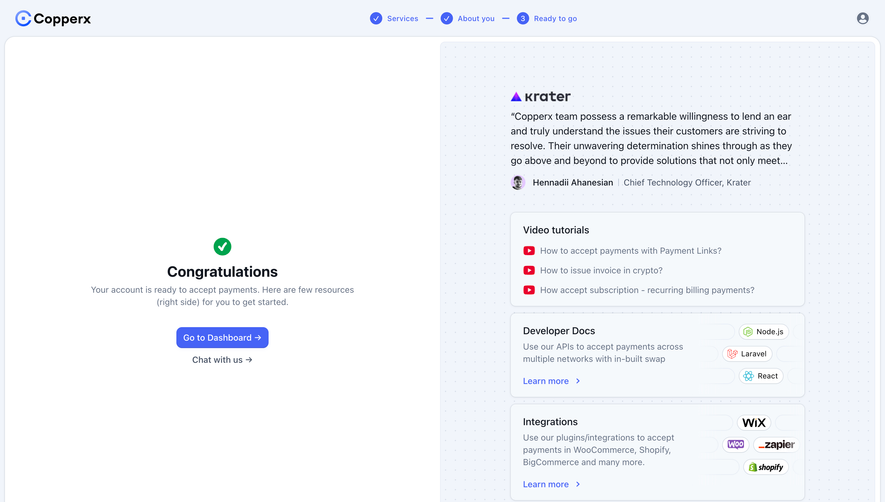This screenshot has height=502, width=885.
Task: Click Hennadii Ahanesian name text
Action: 573,182
